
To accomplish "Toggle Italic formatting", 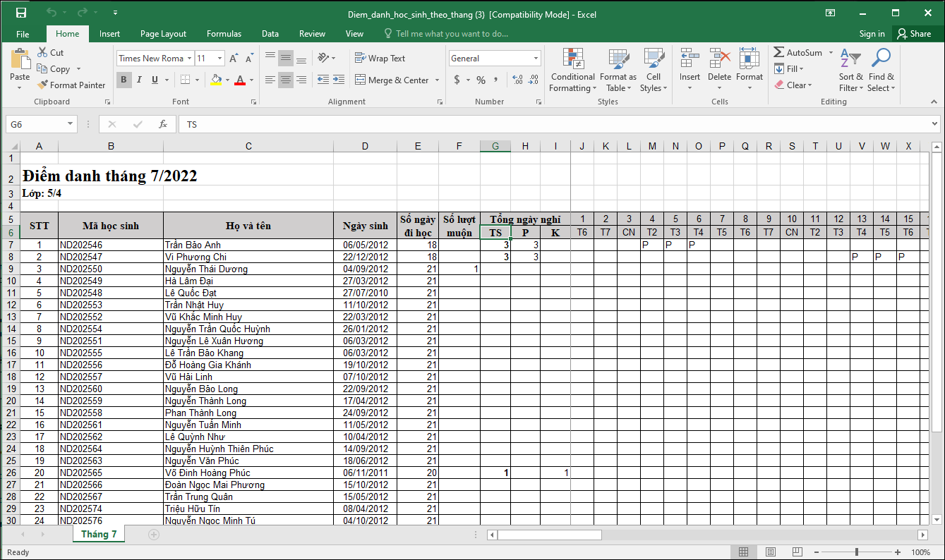I will tap(140, 80).
